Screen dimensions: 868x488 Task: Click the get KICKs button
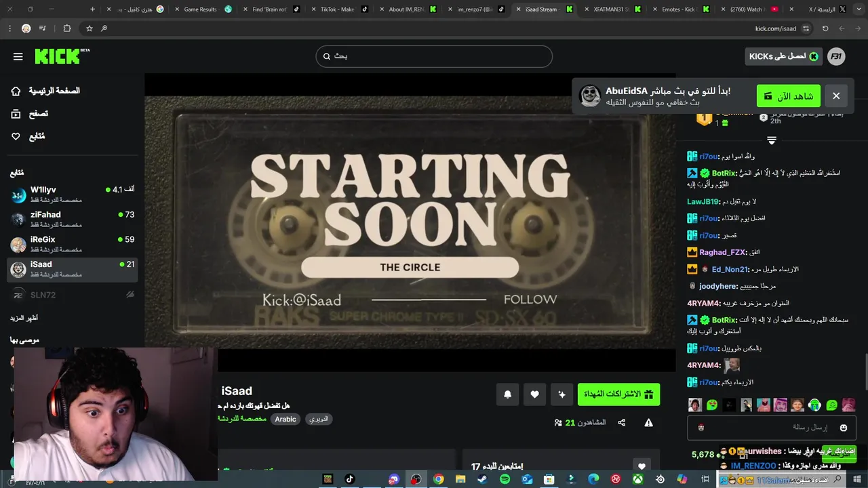(x=784, y=56)
